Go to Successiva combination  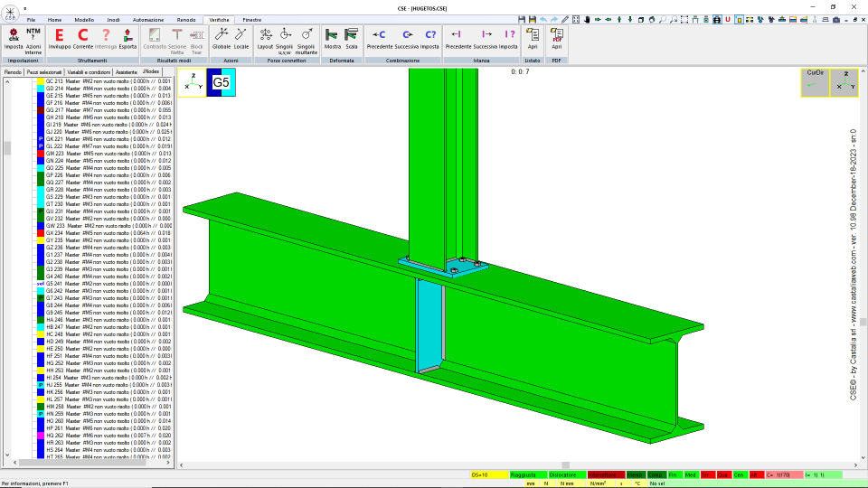(407, 39)
